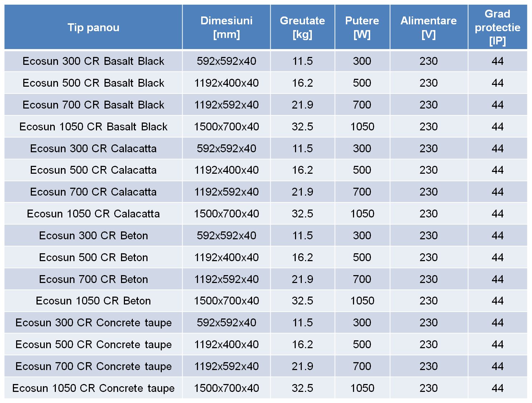532x403 pixels.
Task: Select the 'Ecosun 700 CR Beton' cell
Action: 93,279
